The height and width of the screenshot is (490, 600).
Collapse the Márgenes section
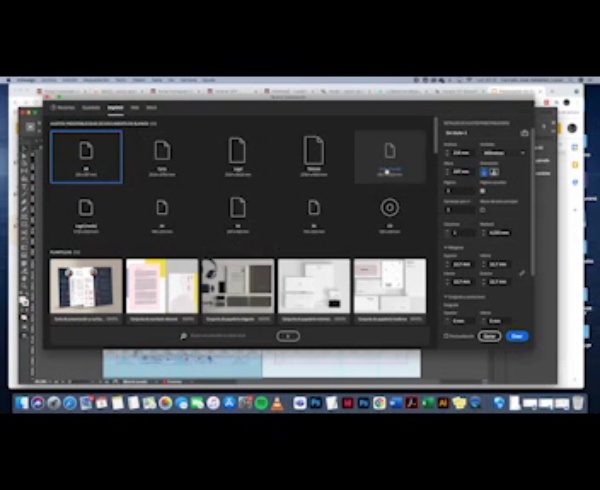[x=454, y=247]
